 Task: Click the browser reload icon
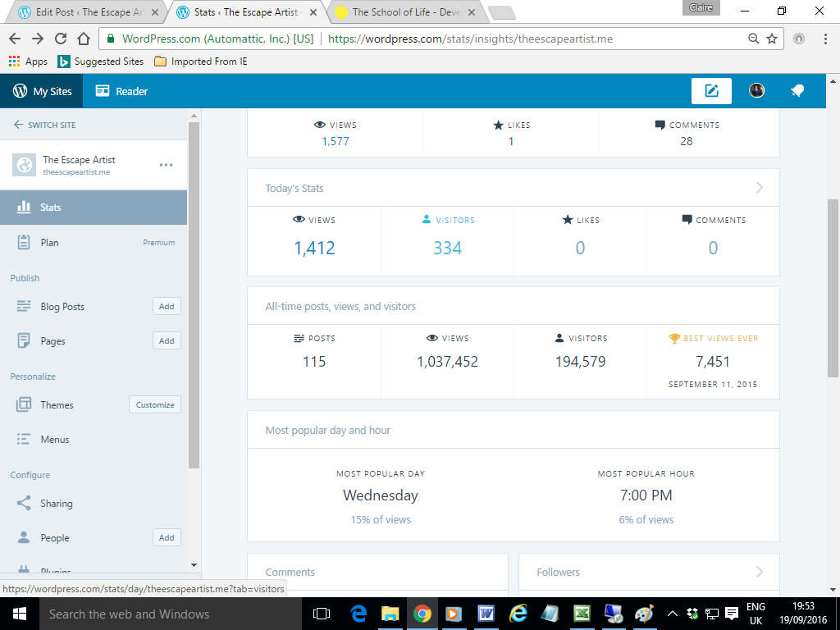tap(60, 39)
